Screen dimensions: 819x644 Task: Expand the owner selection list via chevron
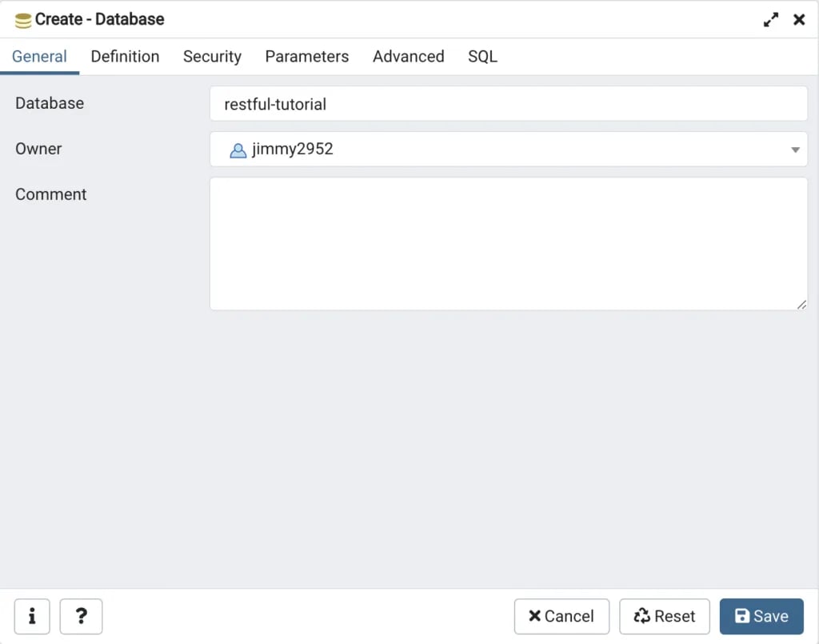click(796, 150)
